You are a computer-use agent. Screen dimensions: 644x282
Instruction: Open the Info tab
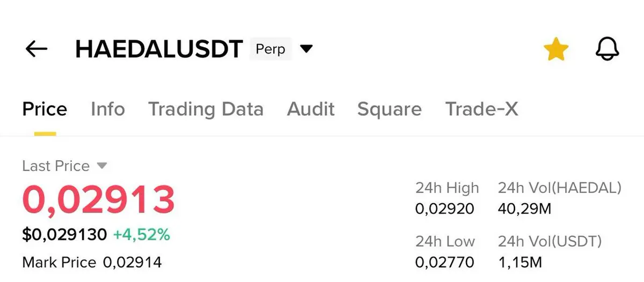pos(108,109)
